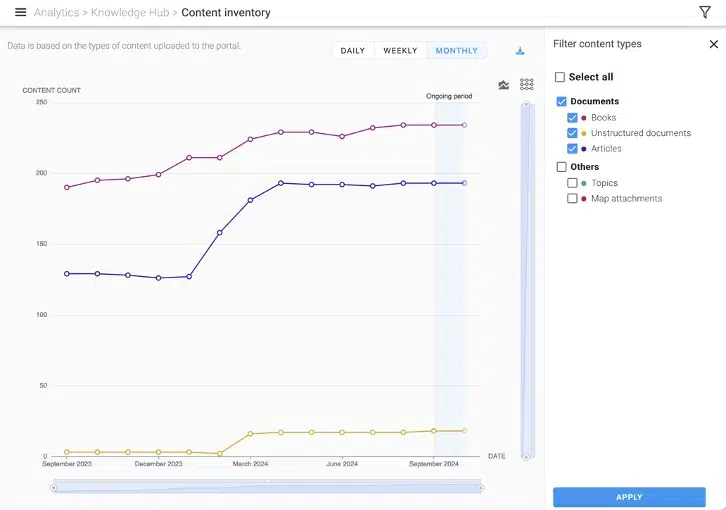Switch to area chart view icon
This screenshot has width=726, height=510.
click(503, 85)
